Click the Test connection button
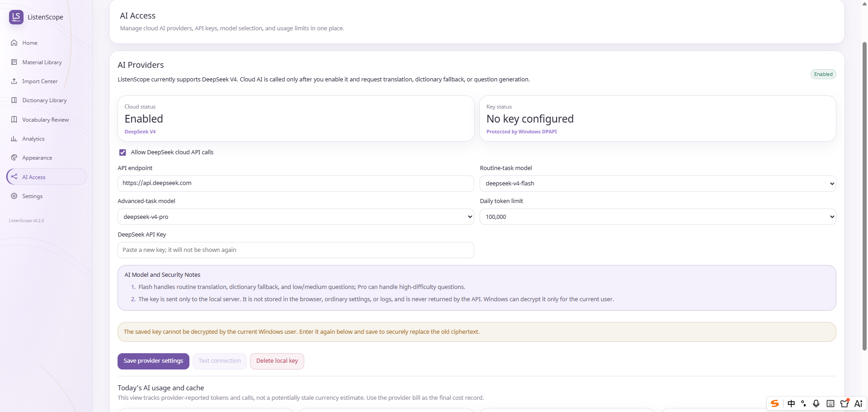This screenshot has width=868, height=412. [x=220, y=361]
